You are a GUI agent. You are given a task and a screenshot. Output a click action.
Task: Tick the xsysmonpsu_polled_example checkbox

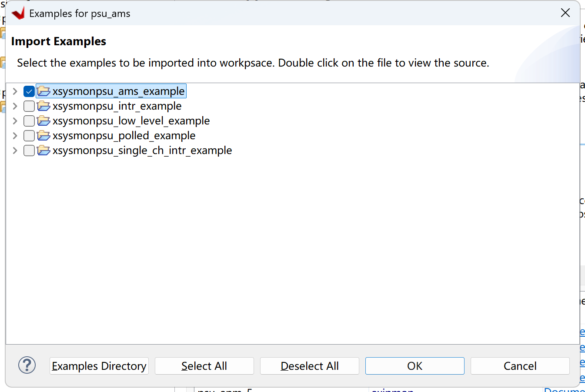[29, 136]
